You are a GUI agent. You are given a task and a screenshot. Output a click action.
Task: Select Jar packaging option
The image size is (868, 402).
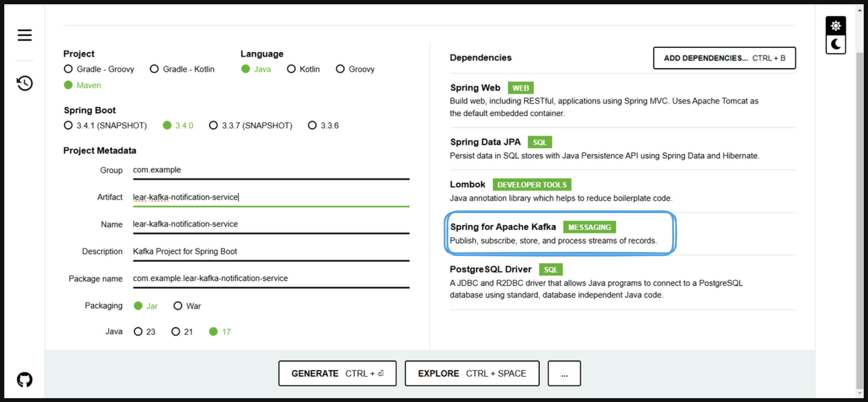pos(146,306)
